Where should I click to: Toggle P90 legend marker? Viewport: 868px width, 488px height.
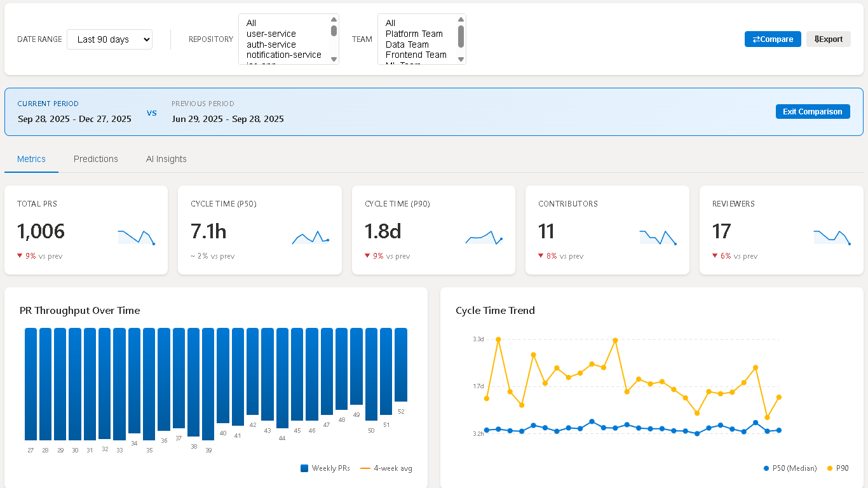830,468
